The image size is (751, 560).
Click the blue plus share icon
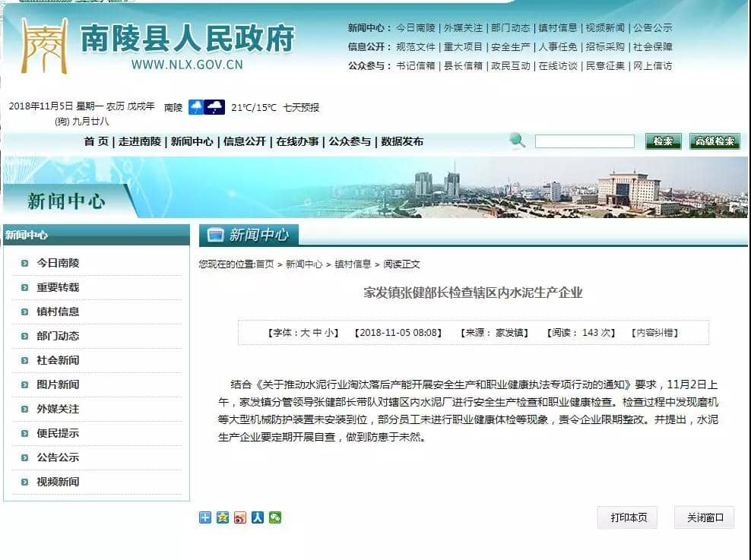[x=204, y=517]
